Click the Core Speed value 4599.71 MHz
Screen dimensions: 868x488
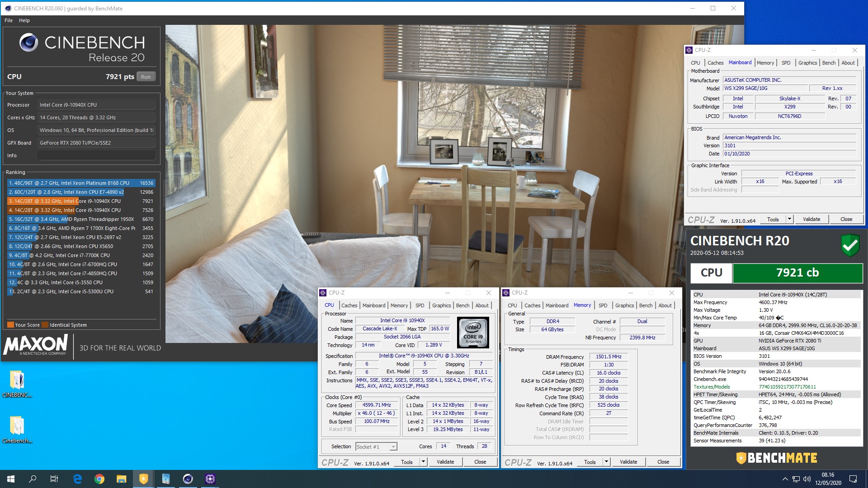click(377, 405)
